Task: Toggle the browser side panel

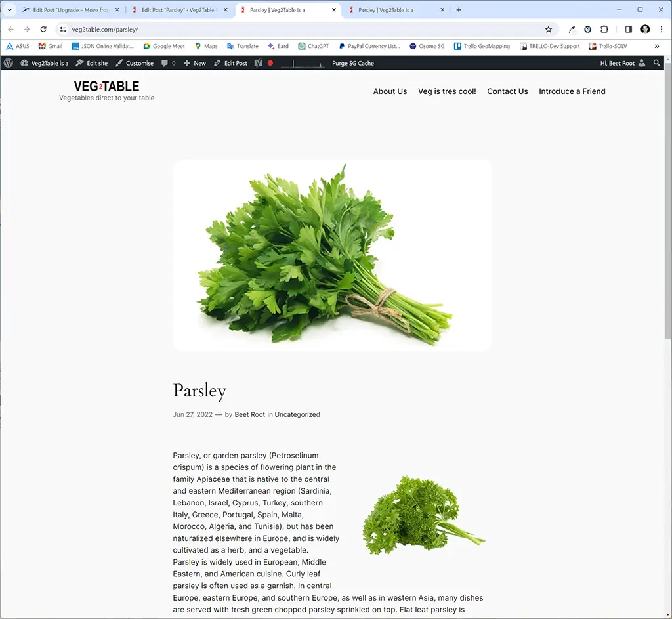Action: click(628, 30)
